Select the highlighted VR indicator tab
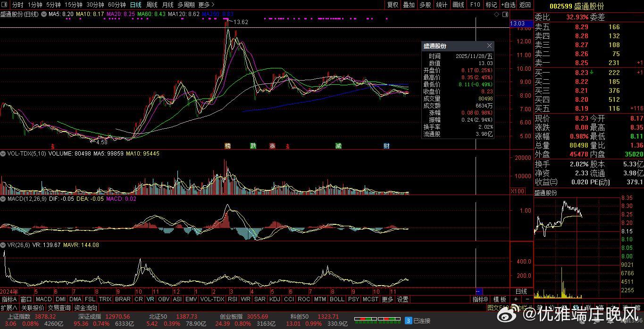The height and width of the screenshot is (329, 644). point(151,299)
